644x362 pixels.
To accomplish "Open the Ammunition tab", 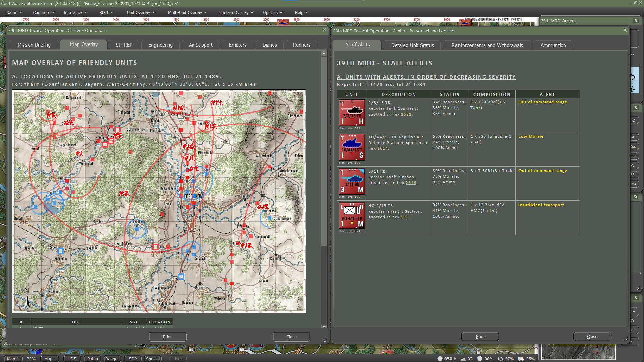I will (553, 45).
